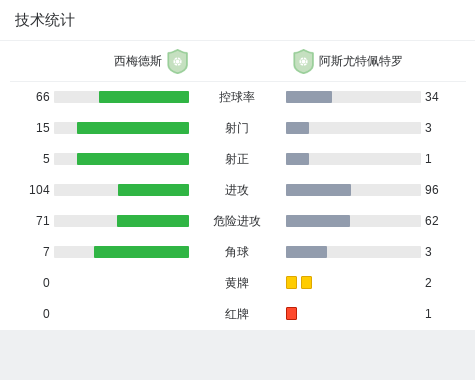This screenshot has width=475, height=380.
Task: Click the 阿斯尤特佩特罗 team badge icon
Action: pos(303,61)
